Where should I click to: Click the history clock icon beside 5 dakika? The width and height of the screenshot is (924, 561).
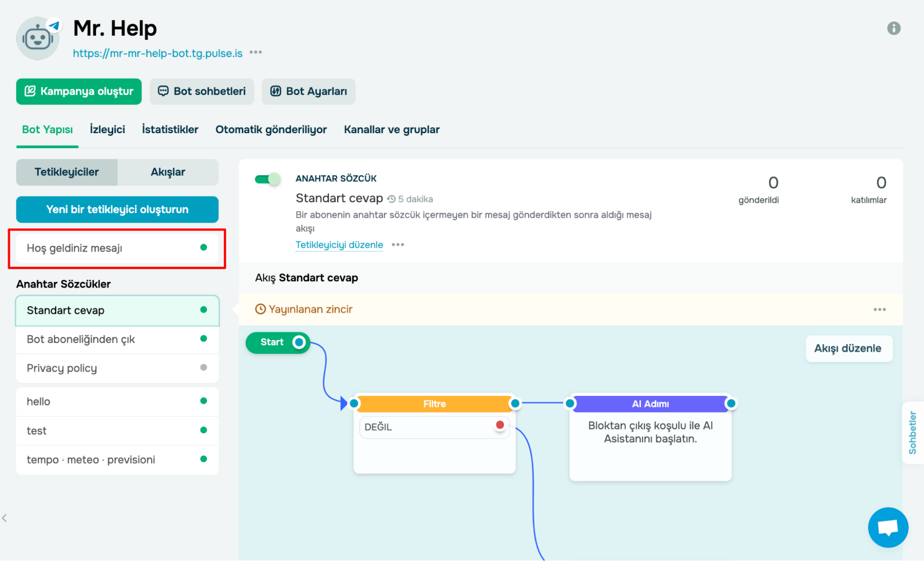click(x=391, y=199)
